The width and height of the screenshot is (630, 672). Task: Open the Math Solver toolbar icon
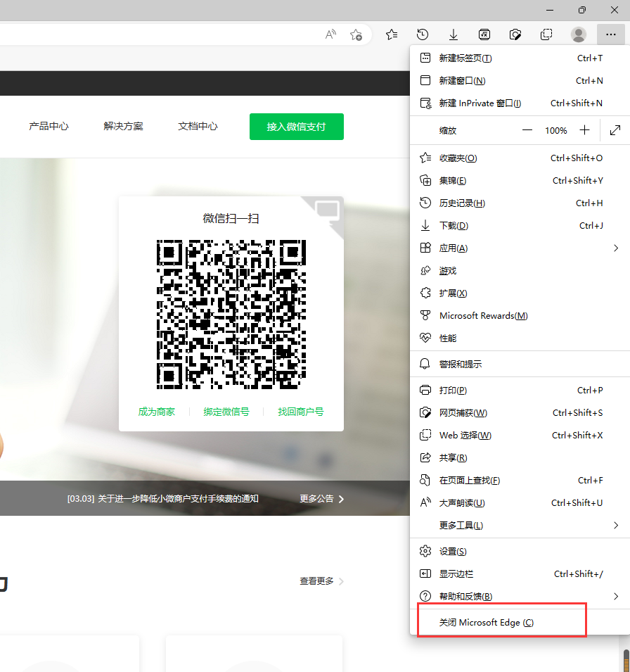pyautogui.click(x=484, y=34)
